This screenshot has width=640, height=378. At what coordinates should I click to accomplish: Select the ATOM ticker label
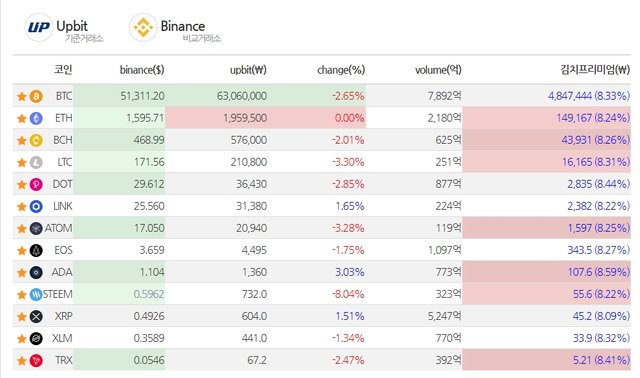click(58, 229)
